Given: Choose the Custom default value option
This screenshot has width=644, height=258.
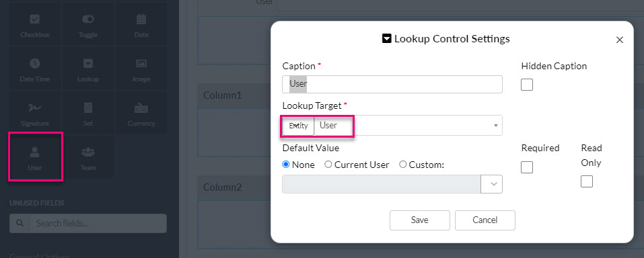Looking at the screenshot, I should 422,165.
